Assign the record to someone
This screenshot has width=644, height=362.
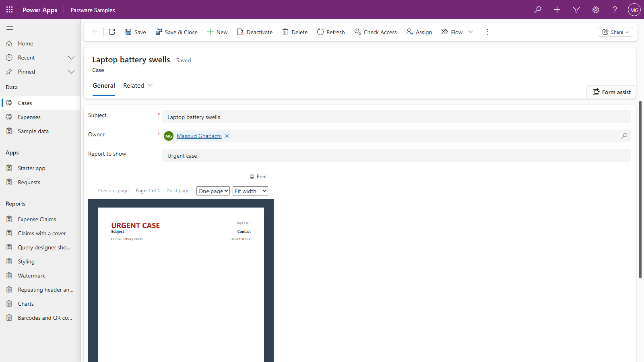coord(419,32)
